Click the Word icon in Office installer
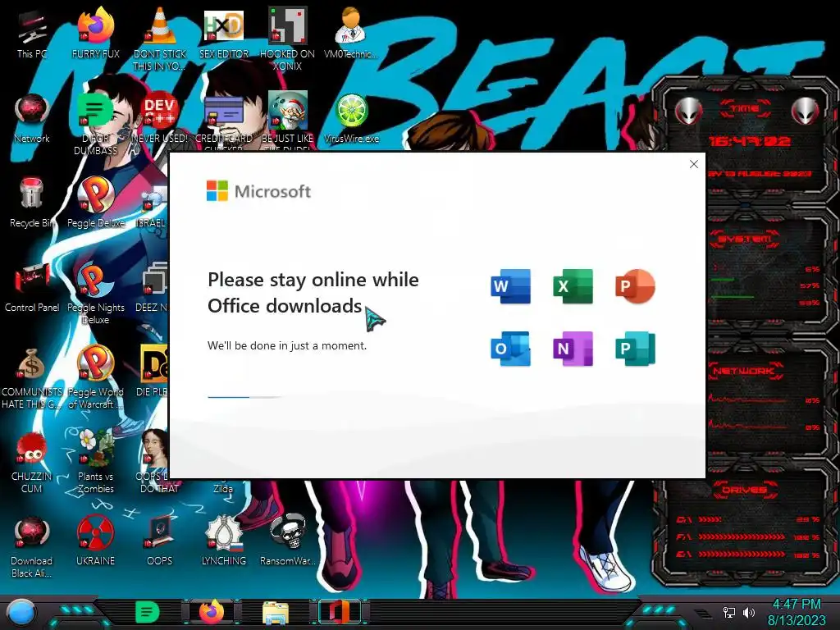The width and height of the screenshot is (840, 630). [510, 286]
